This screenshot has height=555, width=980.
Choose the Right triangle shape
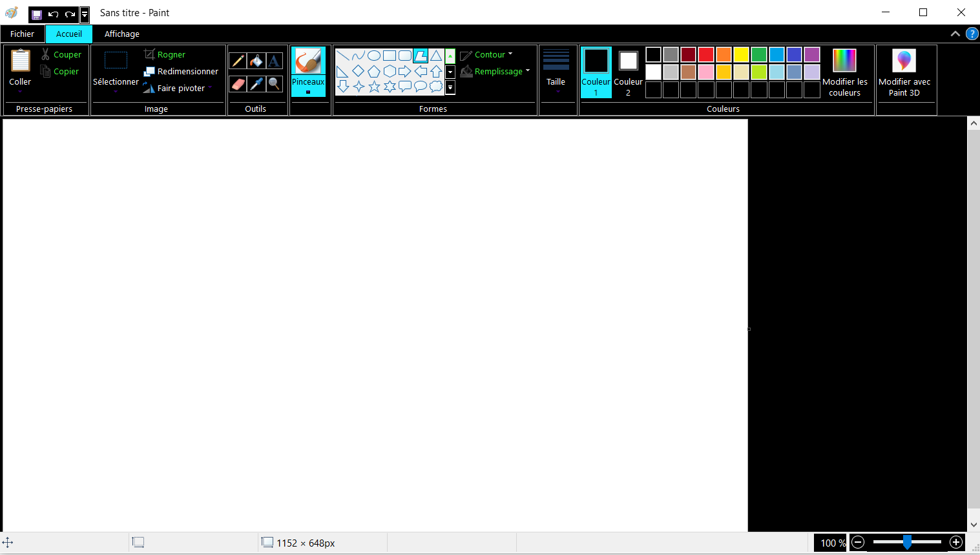[342, 71]
